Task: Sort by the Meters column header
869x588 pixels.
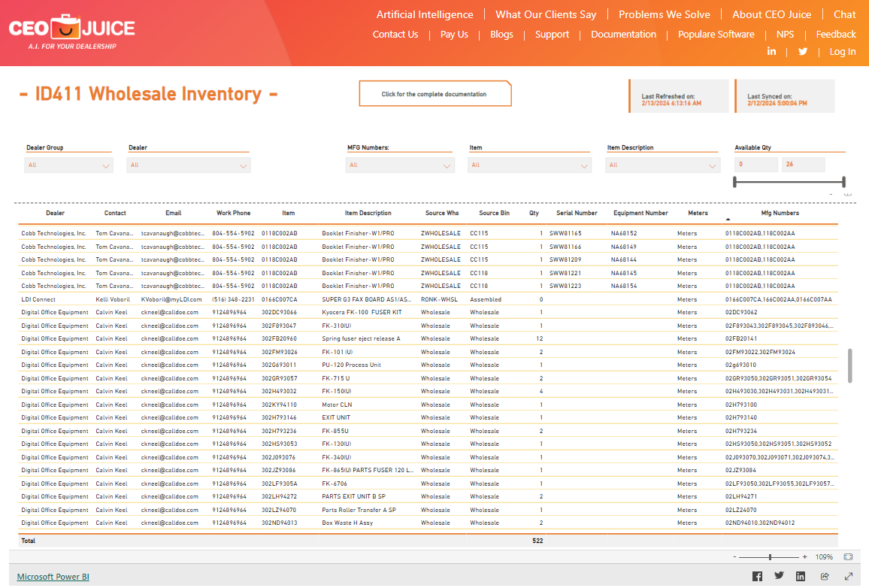Action: (698, 213)
